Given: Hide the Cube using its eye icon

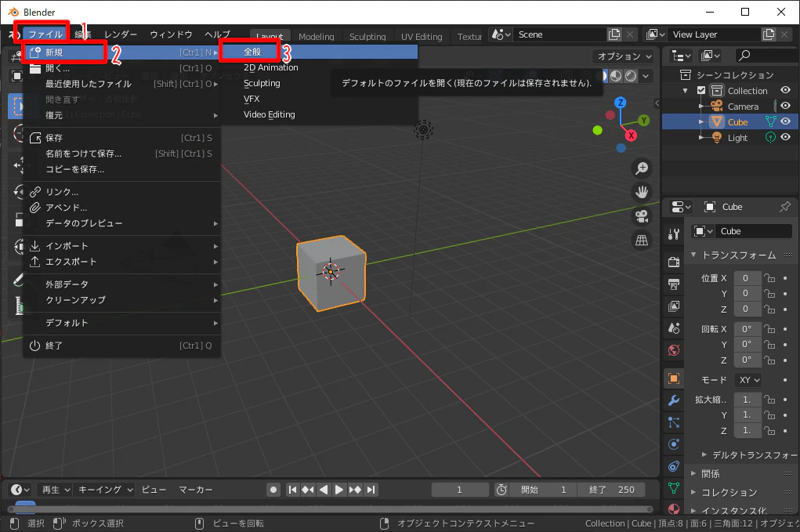Looking at the screenshot, I should tap(786, 122).
